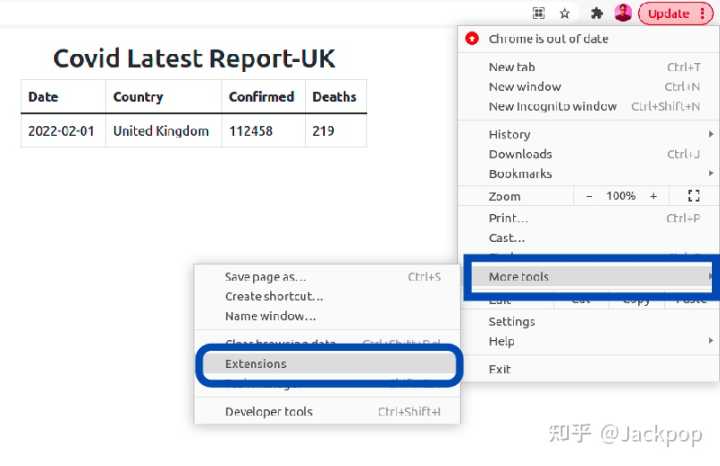Expand the Bookmarks submenu
The width and height of the screenshot is (720, 466).
(x=588, y=174)
